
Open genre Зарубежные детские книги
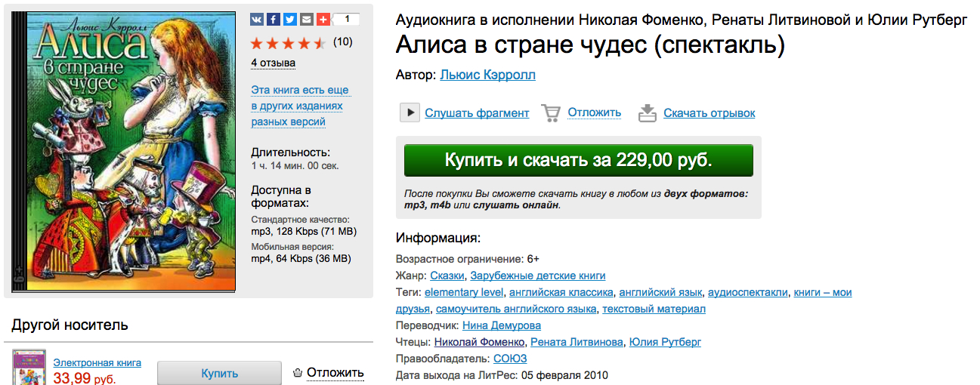click(538, 276)
